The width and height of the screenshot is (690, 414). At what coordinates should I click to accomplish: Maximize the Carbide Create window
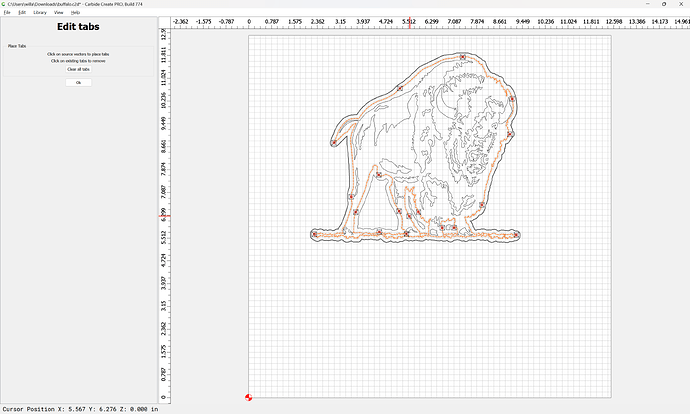click(x=664, y=4)
